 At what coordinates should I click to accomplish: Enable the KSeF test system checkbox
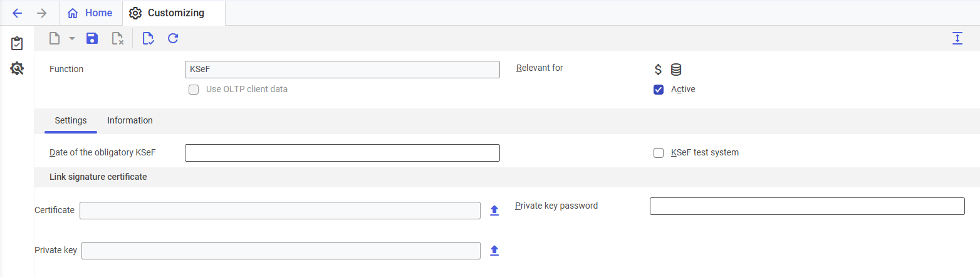pyautogui.click(x=659, y=153)
